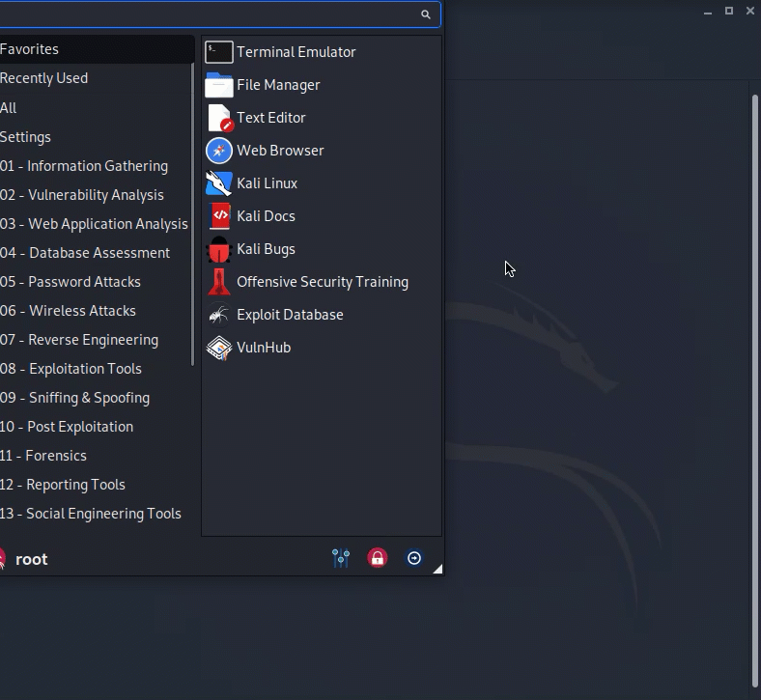This screenshot has height=700, width=761.
Task: Click the menu resize grip corner
Action: [437, 569]
